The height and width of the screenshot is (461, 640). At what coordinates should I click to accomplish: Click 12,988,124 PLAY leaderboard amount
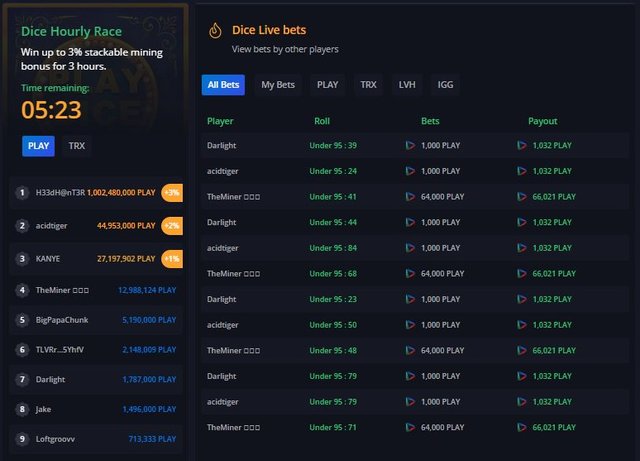pos(147,290)
